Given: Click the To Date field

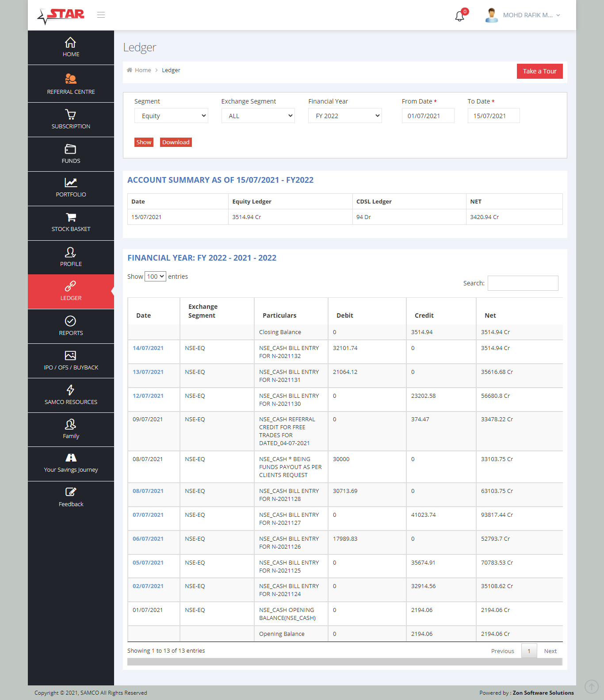Looking at the screenshot, I should pyautogui.click(x=493, y=116).
